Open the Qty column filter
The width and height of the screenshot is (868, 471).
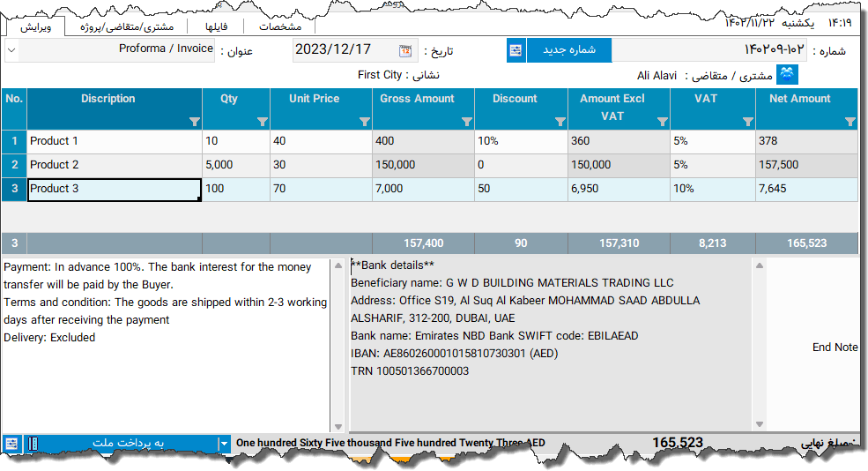[262, 122]
